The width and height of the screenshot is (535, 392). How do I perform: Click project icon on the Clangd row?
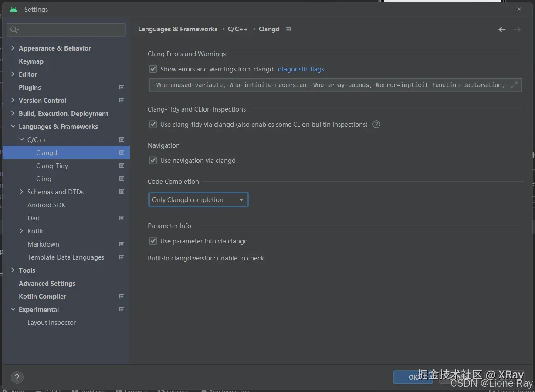point(122,152)
